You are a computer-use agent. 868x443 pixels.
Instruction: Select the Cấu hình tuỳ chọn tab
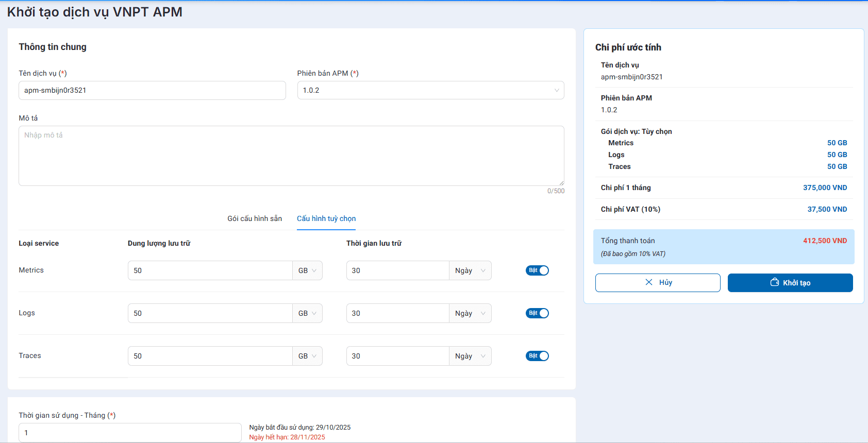click(326, 218)
